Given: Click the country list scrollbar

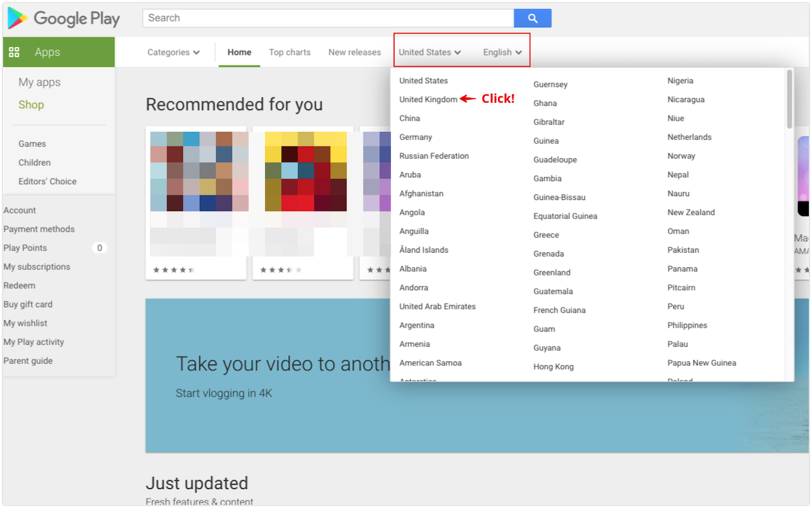Looking at the screenshot, I should 789,98.
